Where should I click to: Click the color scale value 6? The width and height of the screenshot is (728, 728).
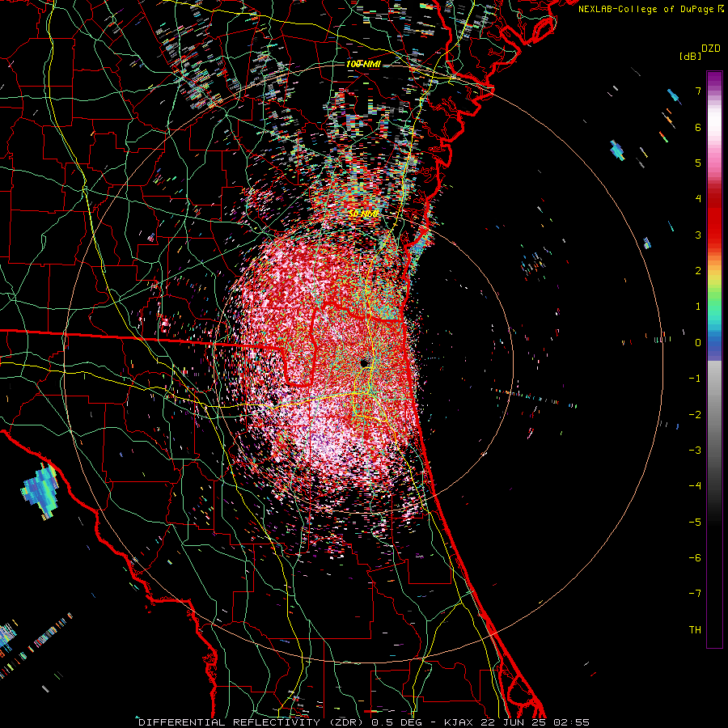[698, 127]
